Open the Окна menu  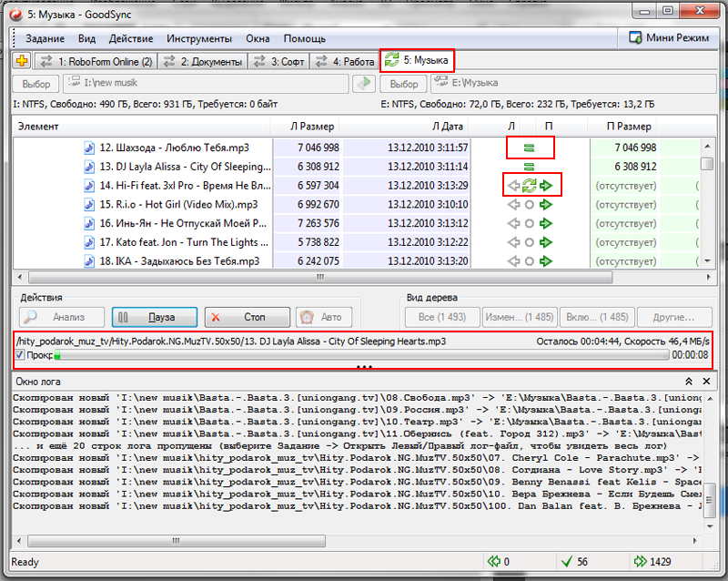pyautogui.click(x=258, y=38)
